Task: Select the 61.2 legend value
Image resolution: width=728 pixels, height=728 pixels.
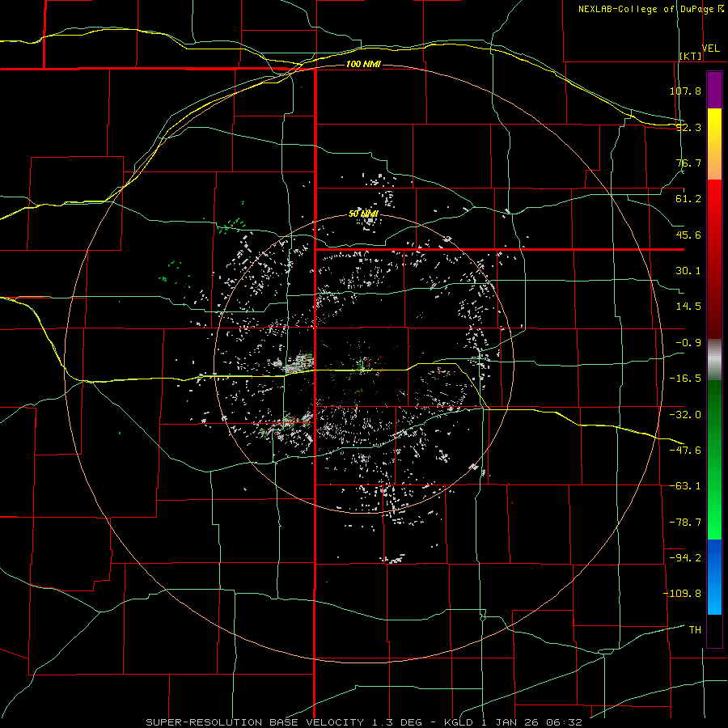Action: coord(688,199)
